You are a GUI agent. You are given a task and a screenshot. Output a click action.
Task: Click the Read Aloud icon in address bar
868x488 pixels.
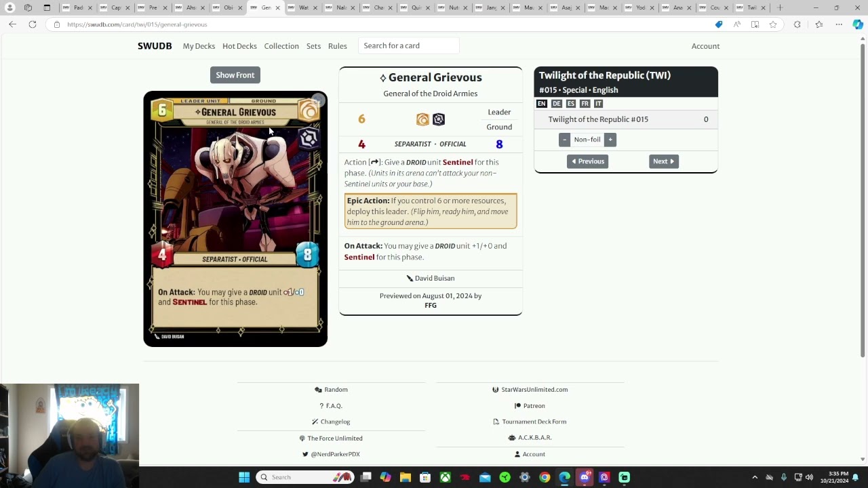(737, 24)
